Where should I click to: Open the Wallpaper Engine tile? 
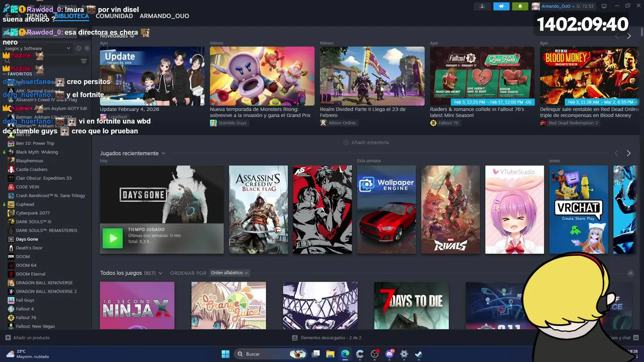[386, 210]
